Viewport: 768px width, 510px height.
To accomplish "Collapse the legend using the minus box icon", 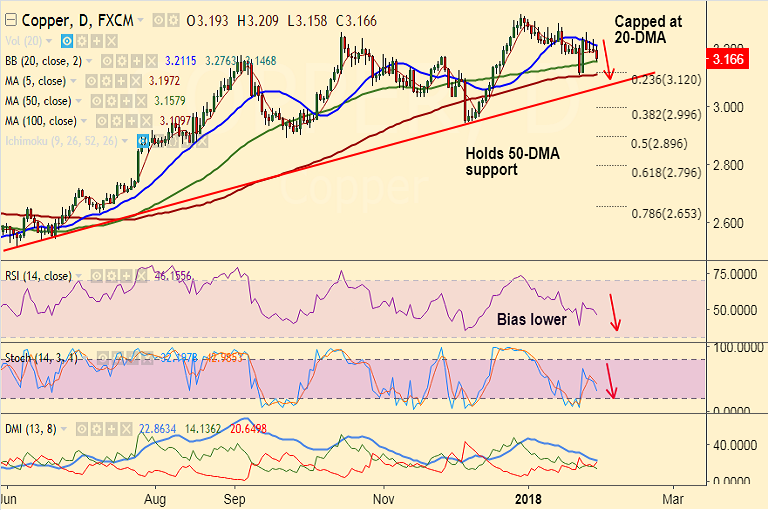I will click(10, 21).
